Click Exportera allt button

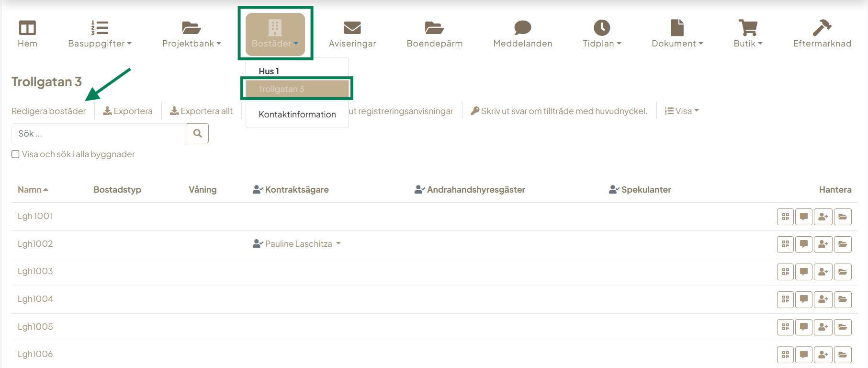tap(202, 111)
